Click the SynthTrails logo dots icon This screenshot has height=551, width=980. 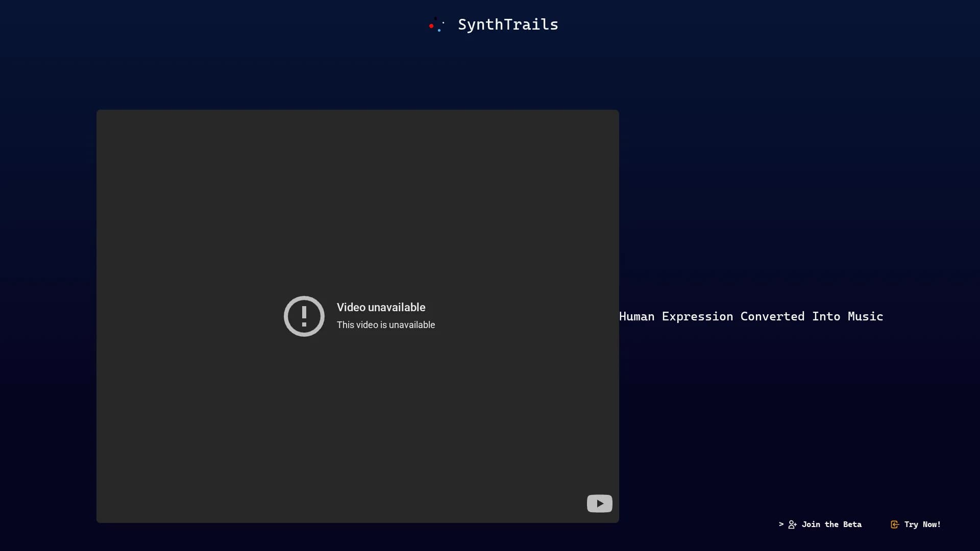click(x=436, y=24)
